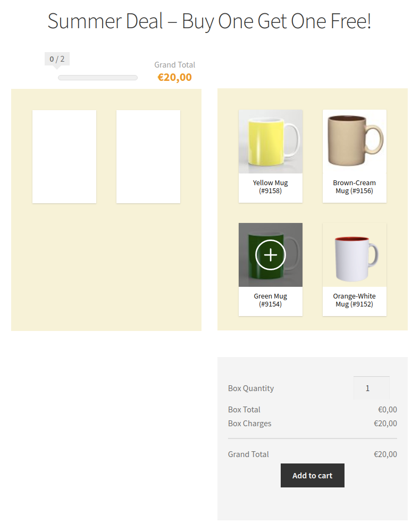420x522 pixels.
Task: Click the plus icon on Green Mug
Action: click(x=271, y=255)
